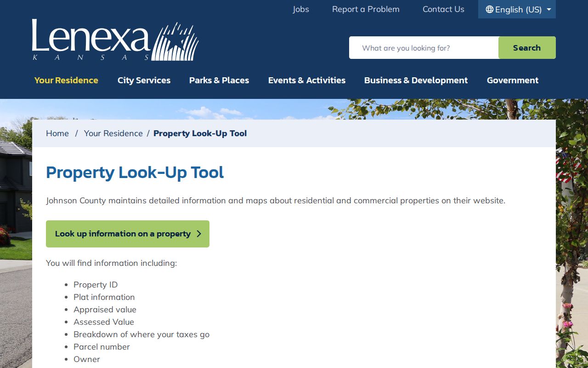Open the Jobs link
Image resolution: width=588 pixels, height=368 pixels.
(x=301, y=9)
